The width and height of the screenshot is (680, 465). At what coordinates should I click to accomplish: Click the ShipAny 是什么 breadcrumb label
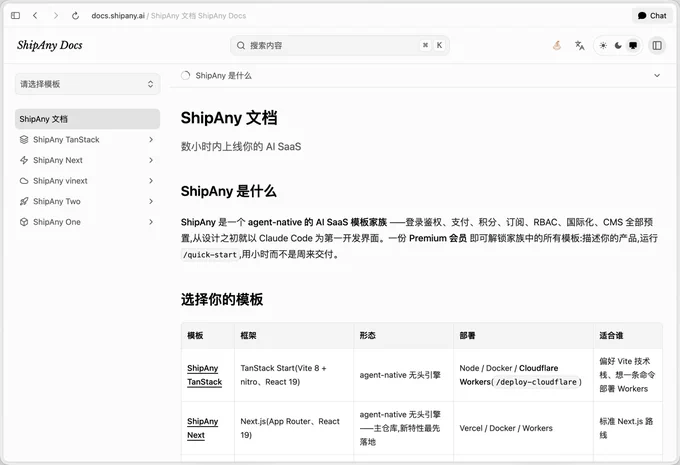coord(223,75)
